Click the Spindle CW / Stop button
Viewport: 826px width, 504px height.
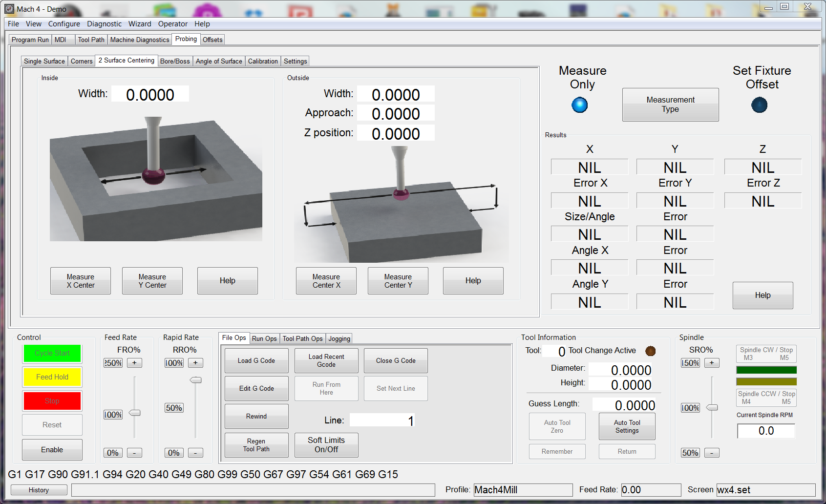click(x=766, y=354)
